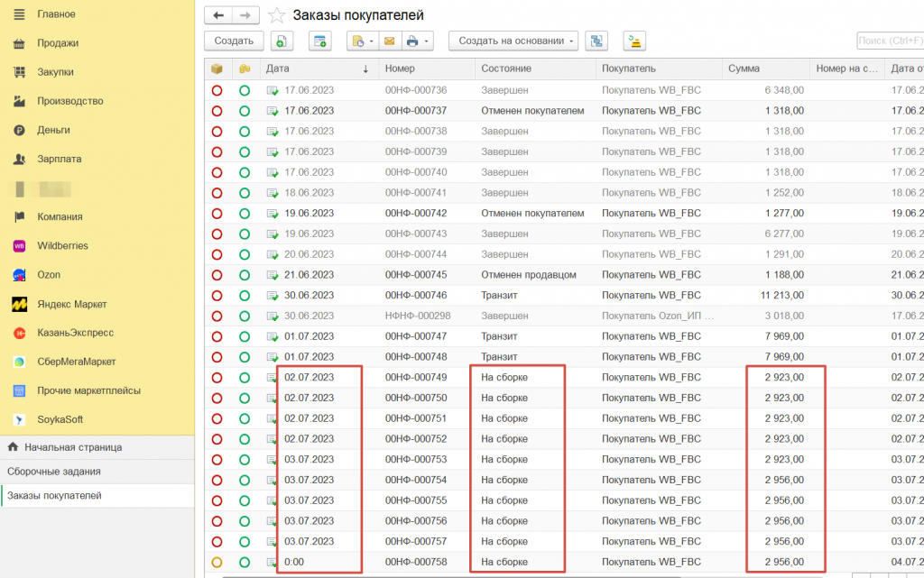Click yellow status circle of order 00НФ-000758

217,562
